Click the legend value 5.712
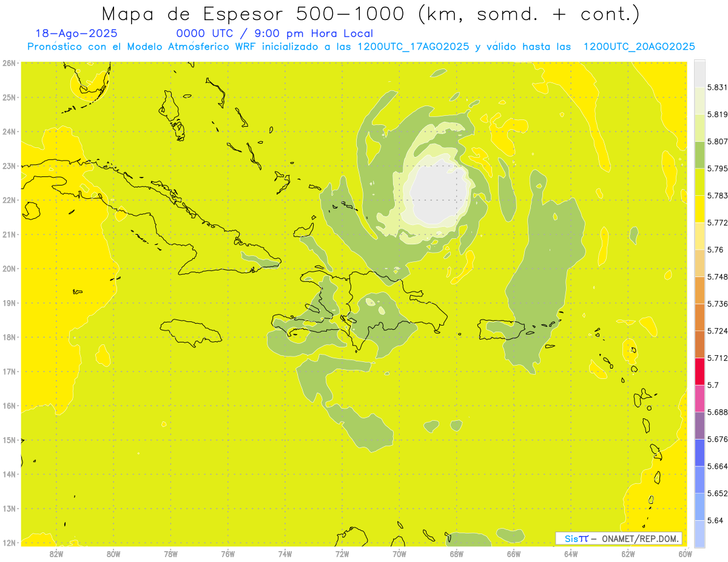Screen dimensions: 728x562 click(718, 358)
